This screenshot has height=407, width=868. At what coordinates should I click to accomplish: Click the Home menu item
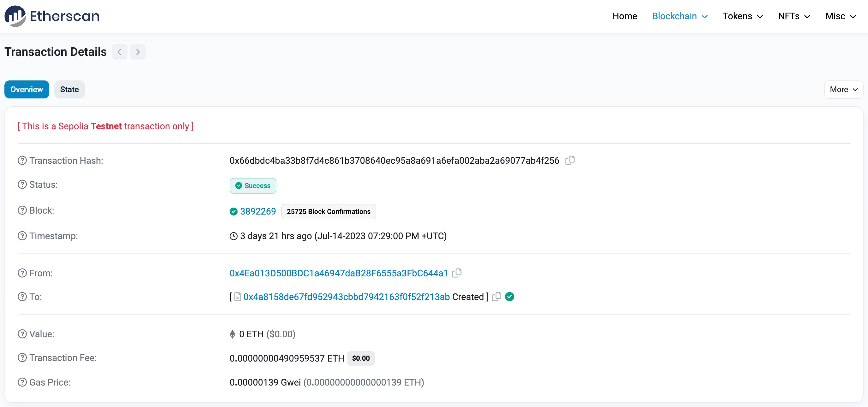[x=624, y=16]
